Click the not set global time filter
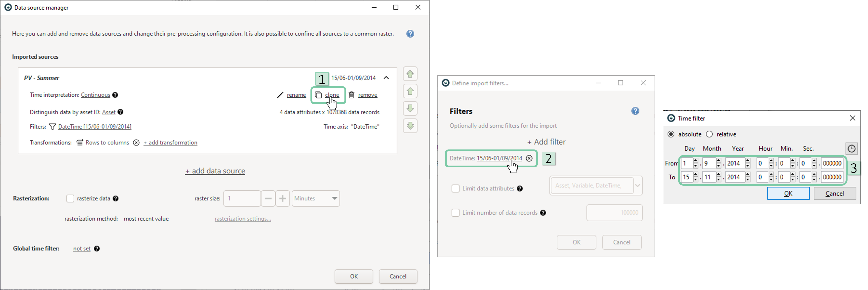 tap(81, 249)
